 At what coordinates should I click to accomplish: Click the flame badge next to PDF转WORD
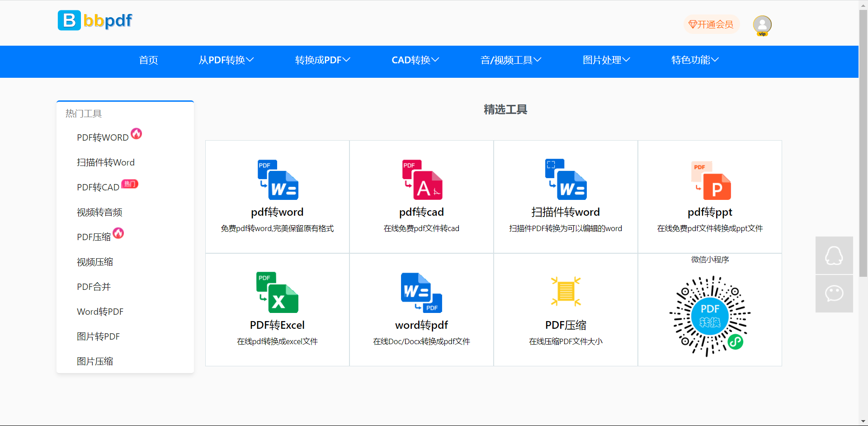click(x=137, y=133)
